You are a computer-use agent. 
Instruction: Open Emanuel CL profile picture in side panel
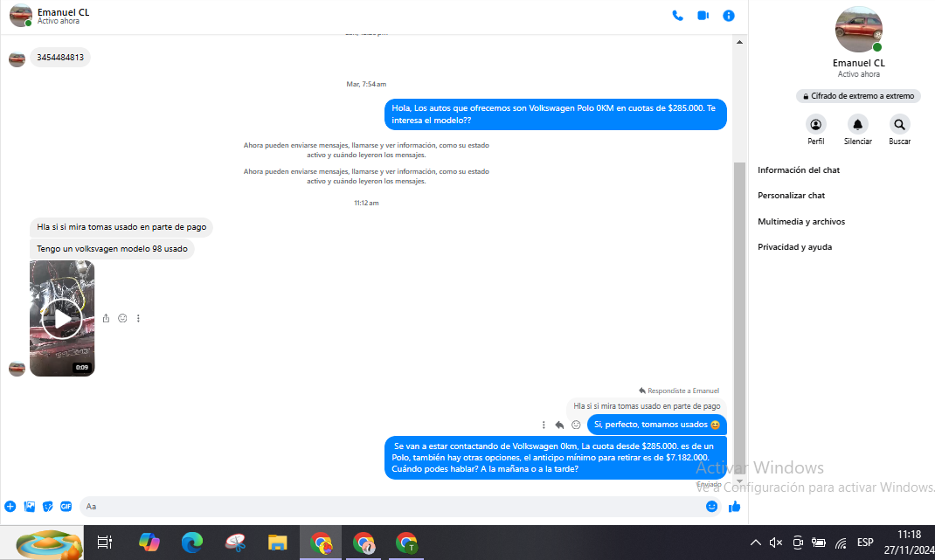pos(859,30)
